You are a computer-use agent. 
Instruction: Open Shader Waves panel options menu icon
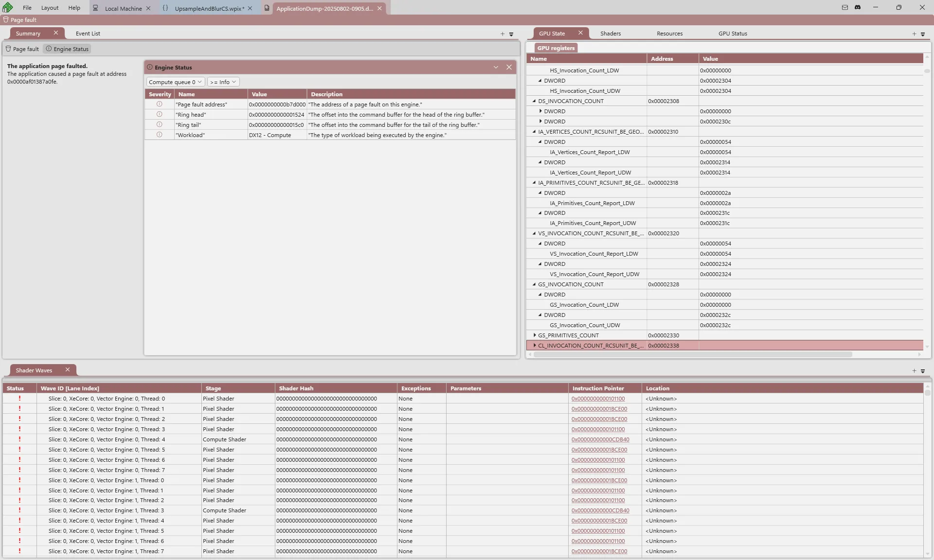923,371
